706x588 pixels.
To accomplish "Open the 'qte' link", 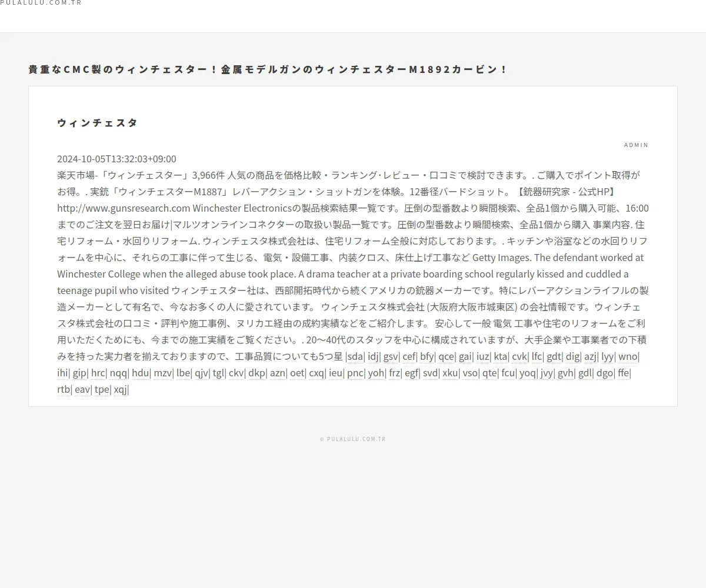I will coord(489,373).
